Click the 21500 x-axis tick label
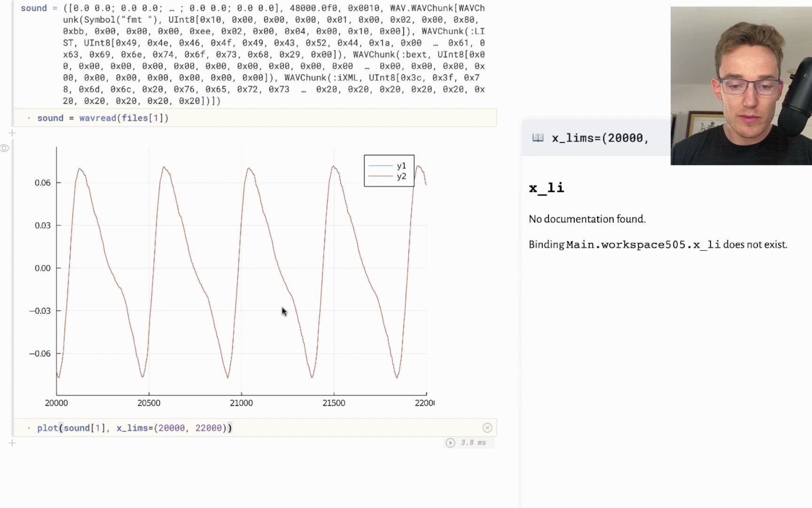812x508 pixels. 334,403
